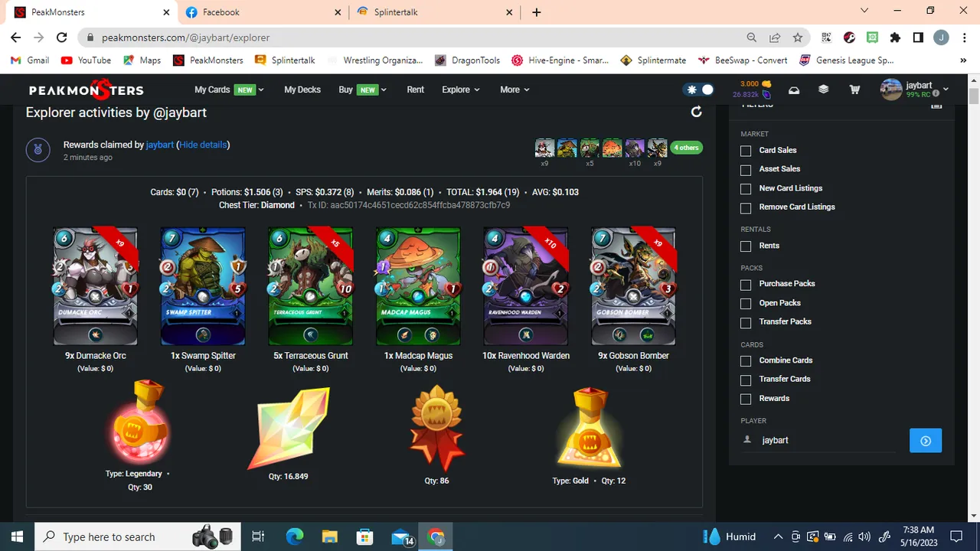Open the Chrome share page icon
The width and height of the screenshot is (980, 551).
tap(775, 37)
